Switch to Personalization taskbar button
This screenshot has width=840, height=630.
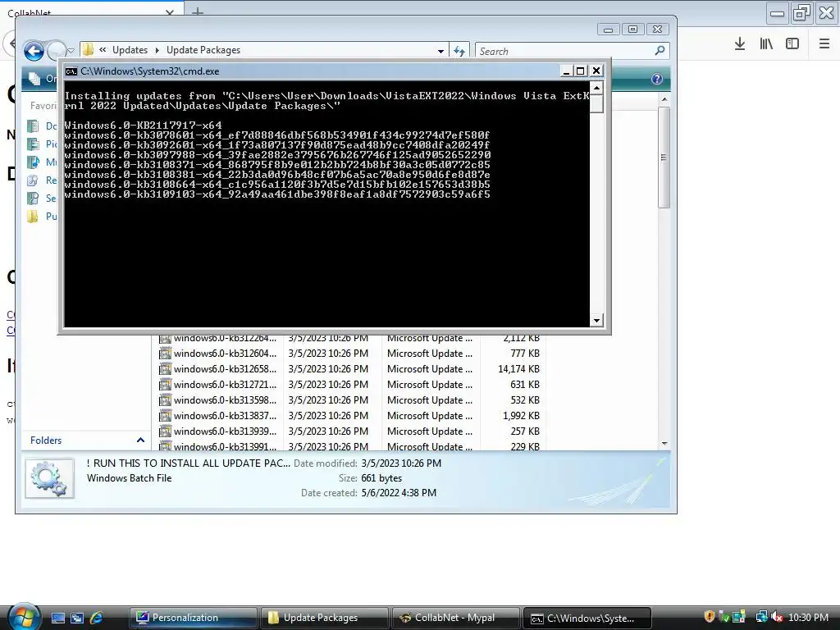[x=194, y=618]
